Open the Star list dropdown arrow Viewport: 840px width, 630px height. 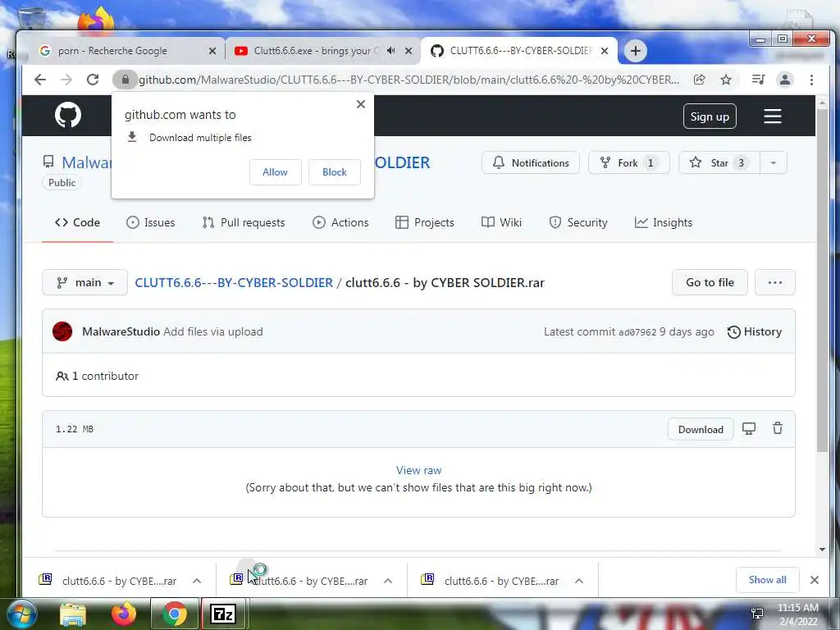pyautogui.click(x=773, y=163)
